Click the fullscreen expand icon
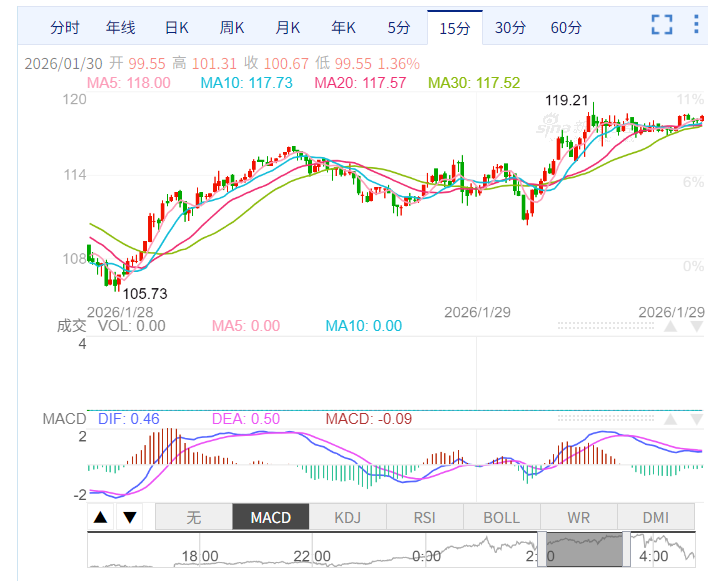The height and width of the screenshot is (581, 708). (x=662, y=26)
